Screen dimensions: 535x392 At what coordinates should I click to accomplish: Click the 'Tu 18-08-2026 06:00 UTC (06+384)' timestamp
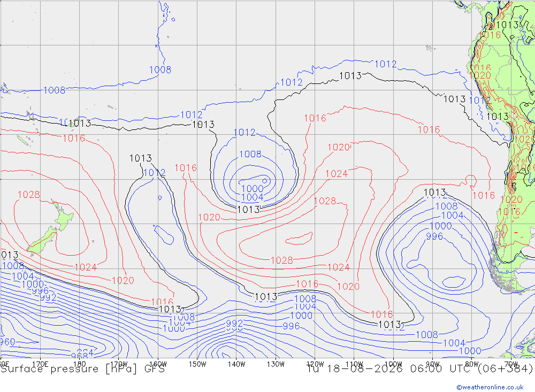419,369
